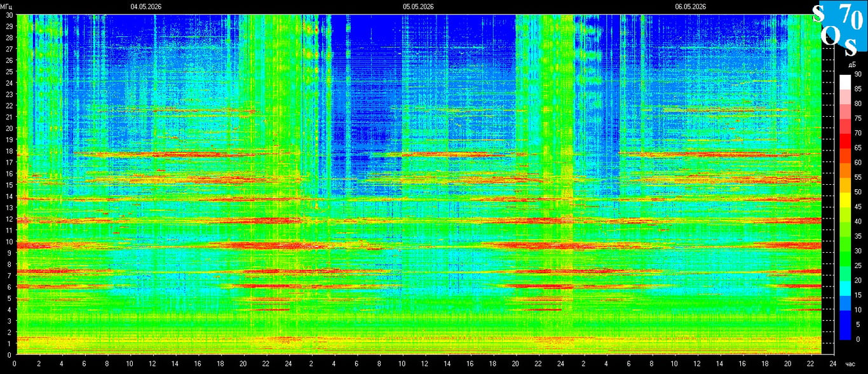
Task: Click the 12 MHz label on frequency axis
Action: pyautogui.click(x=9, y=219)
